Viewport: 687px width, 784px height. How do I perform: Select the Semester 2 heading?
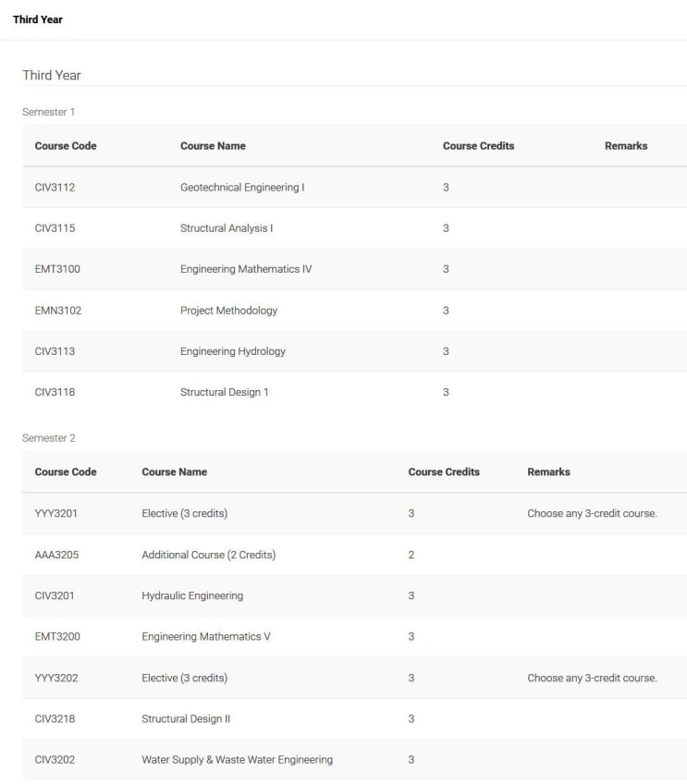click(49, 438)
